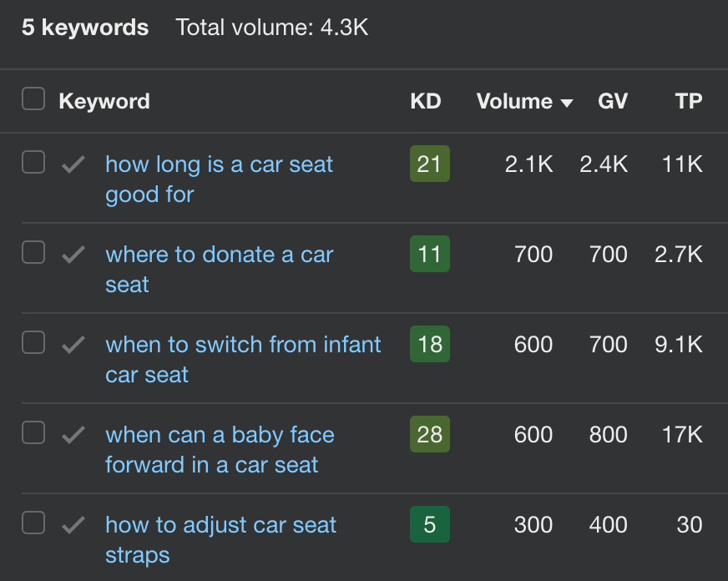Select the KD badge showing 21
Viewport: 728px width, 581px height.
pyautogui.click(x=429, y=164)
